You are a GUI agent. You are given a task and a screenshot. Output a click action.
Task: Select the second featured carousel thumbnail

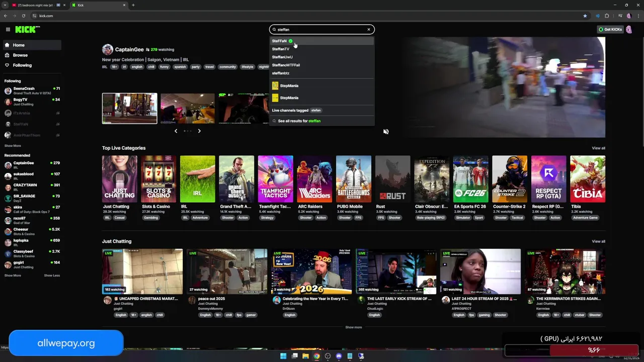click(x=188, y=109)
